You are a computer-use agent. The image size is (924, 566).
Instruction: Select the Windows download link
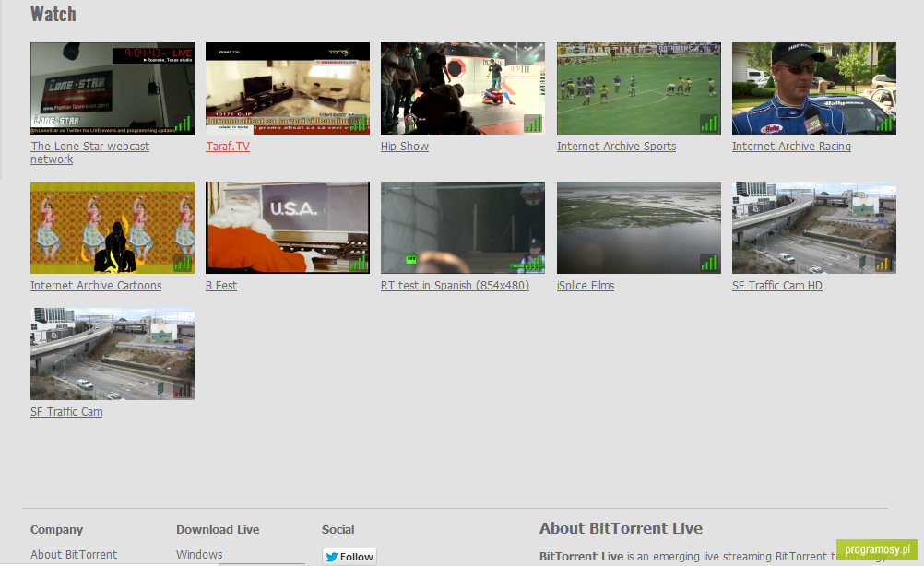pyautogui.click(x=199, y=554)
